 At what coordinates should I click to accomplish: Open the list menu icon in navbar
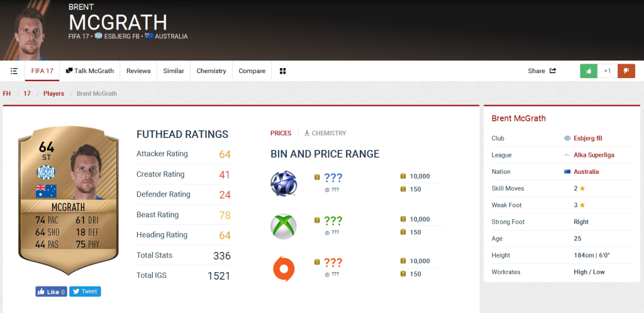pyautogui.click(x=14, y=71)
